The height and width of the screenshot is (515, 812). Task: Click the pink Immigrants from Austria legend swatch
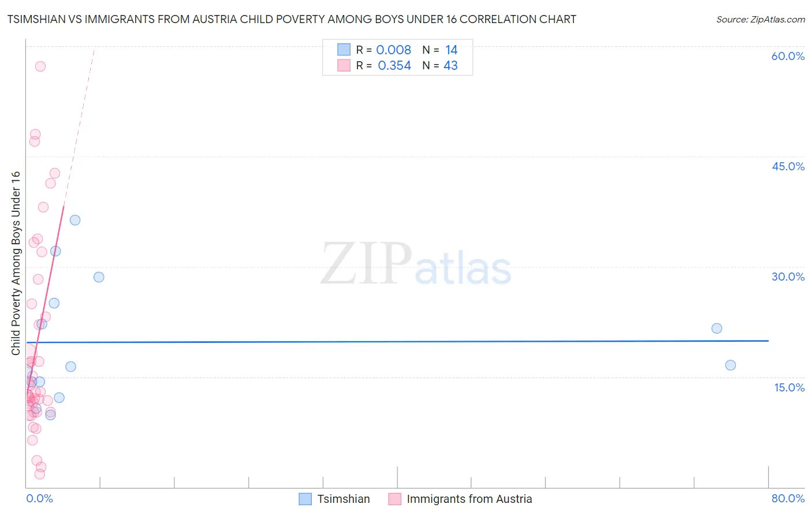tap(394, 499)
